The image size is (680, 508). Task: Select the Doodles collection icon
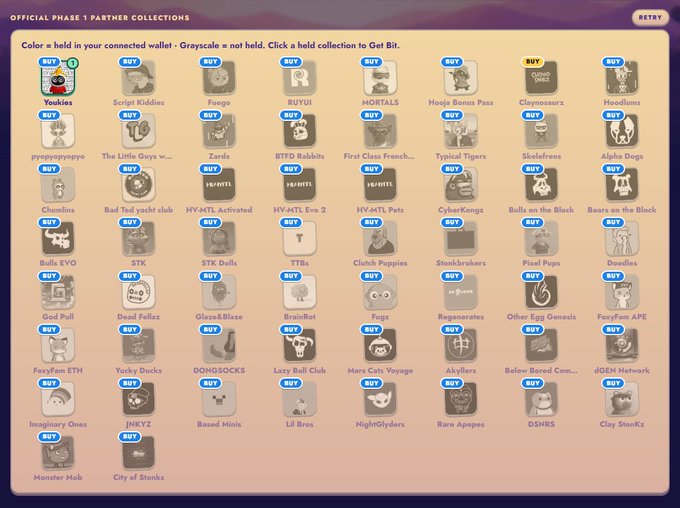pos(622,239)
